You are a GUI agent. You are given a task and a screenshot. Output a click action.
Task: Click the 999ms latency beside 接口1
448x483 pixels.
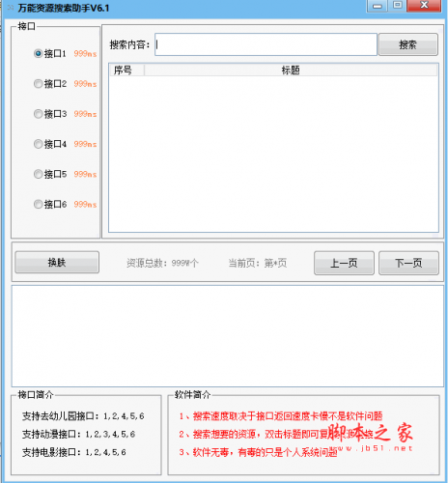click(x=85, y=54)
